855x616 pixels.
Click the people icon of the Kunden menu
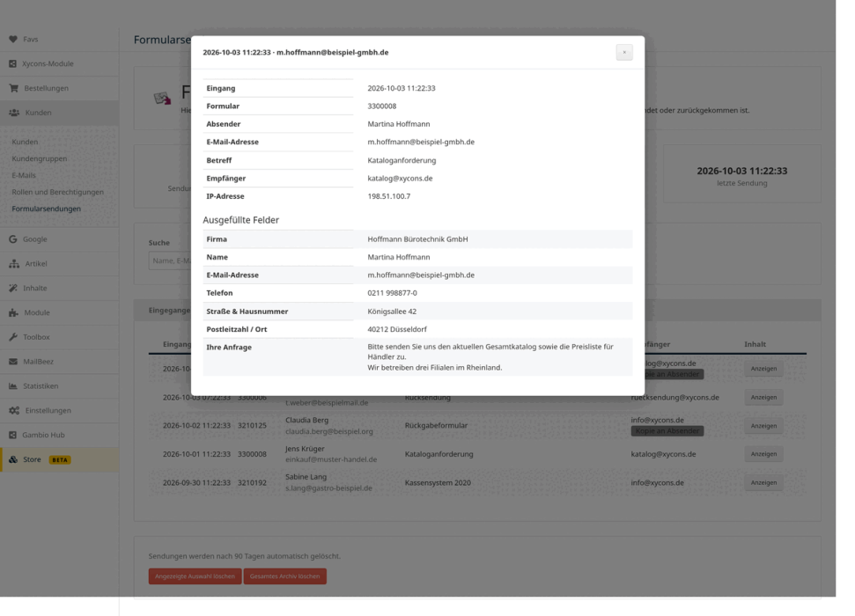14,113
